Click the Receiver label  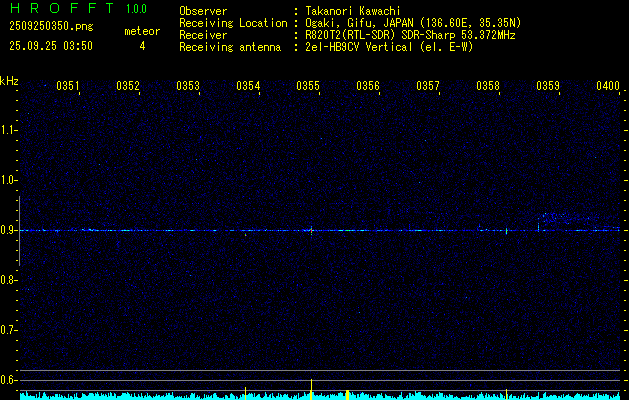pos(203,35)
